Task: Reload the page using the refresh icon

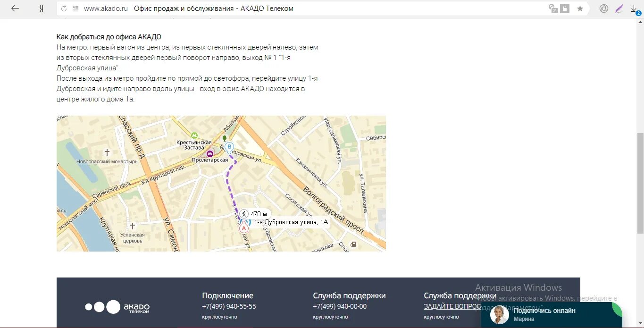Action: point(64,8)
